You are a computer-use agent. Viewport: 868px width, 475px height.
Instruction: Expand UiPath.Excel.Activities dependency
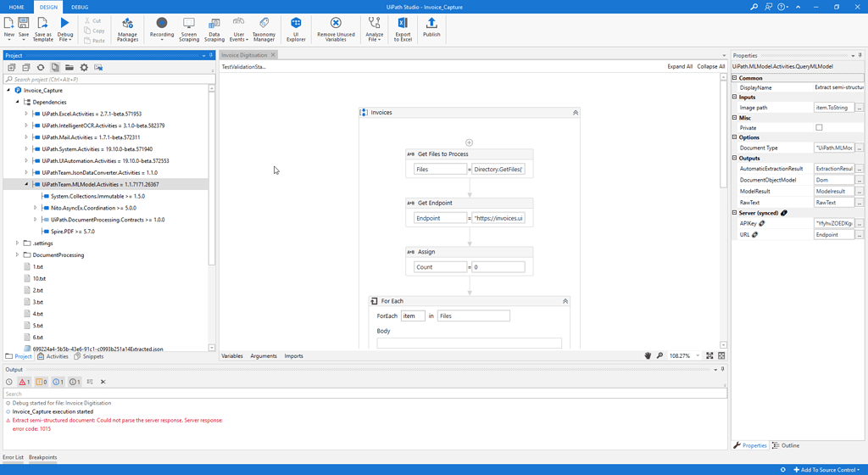click(x=26, y=114)
